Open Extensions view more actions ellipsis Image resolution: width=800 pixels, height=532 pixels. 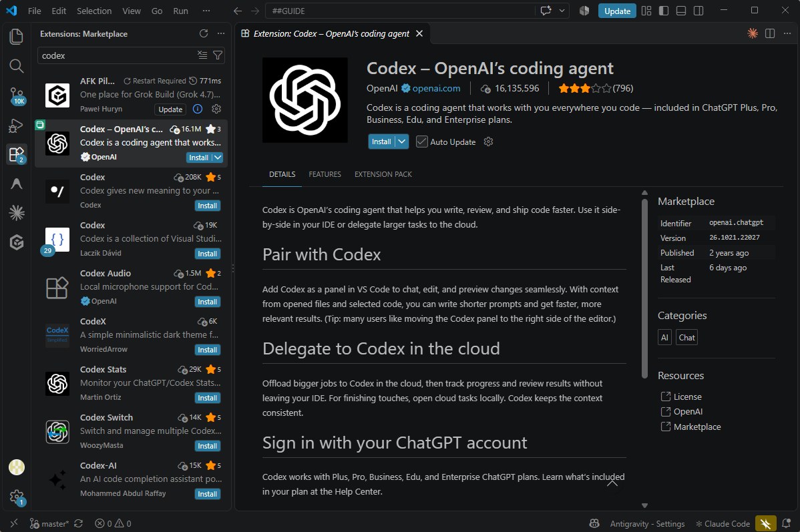[221, 33]
